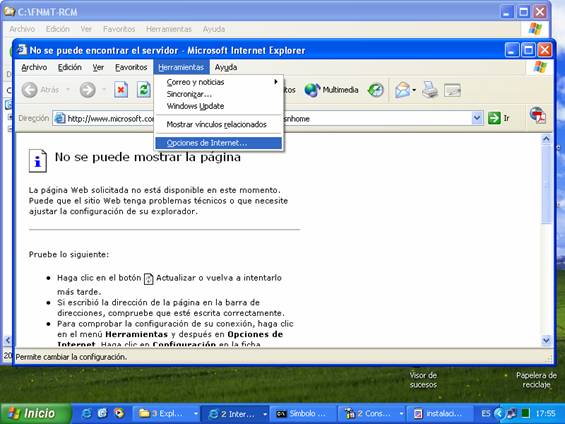Open Herramientas menu in C:\FNMT-RCM window
565x424 pixels.
pyautogui.click(x=169, y=29)
